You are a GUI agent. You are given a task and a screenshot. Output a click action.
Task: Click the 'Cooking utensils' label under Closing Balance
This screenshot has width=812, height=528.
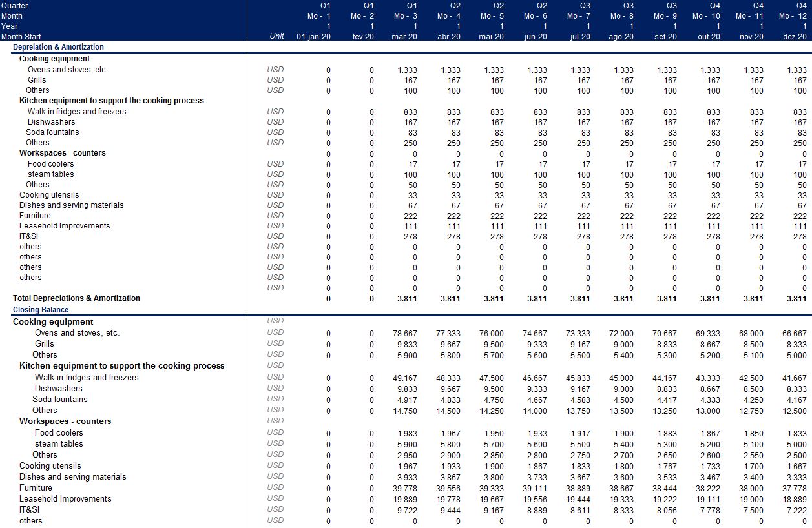click(50, 465)
